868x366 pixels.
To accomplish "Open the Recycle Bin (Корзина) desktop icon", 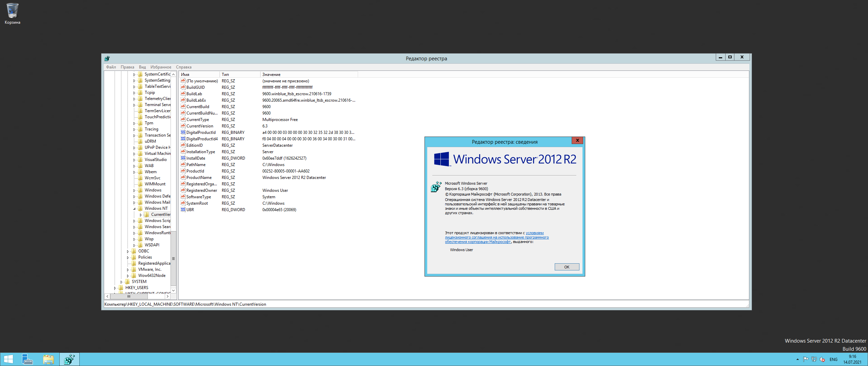I will [x=12, y=14].
